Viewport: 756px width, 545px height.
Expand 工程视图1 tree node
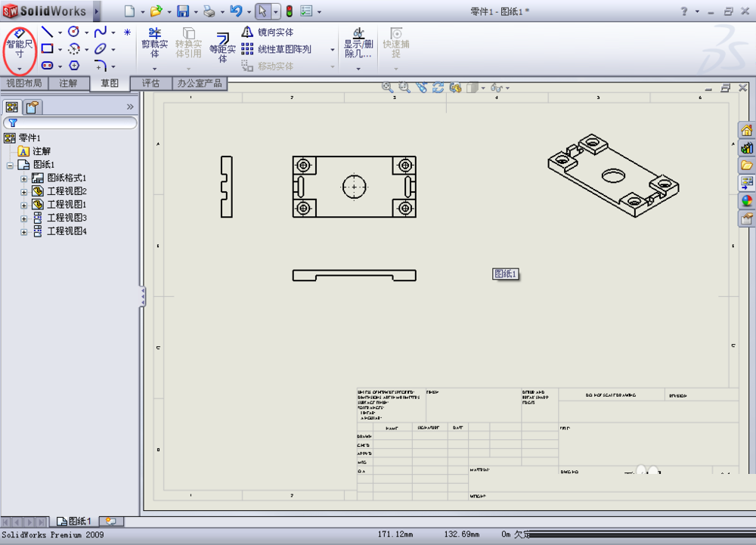click(x=23, y=206)
